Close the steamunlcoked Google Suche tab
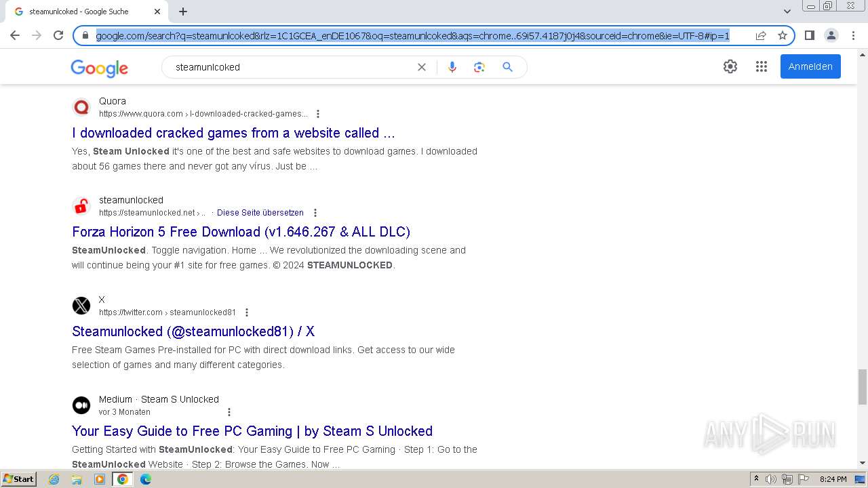Image resolution: width=868 pixels, height=488 pixels. 157,12
